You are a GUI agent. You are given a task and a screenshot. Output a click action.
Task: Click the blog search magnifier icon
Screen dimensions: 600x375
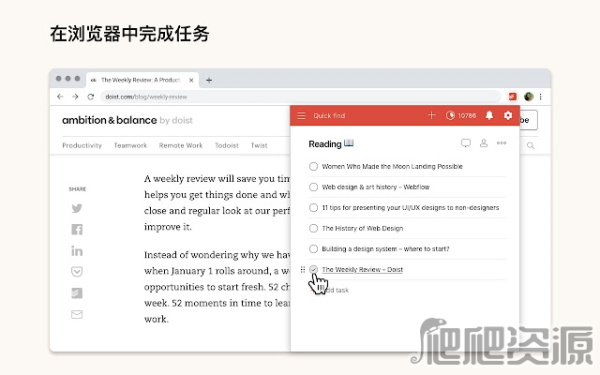tap(530, 145)
